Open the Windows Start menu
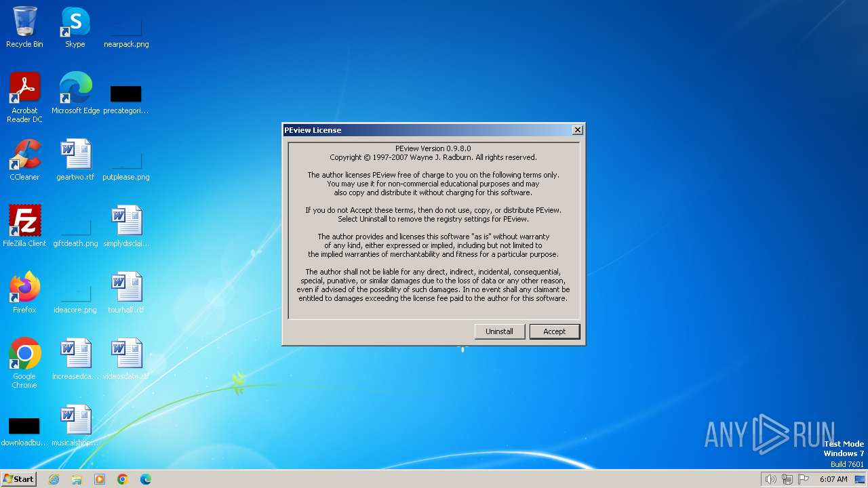The height and width of the screenshot is (488, 868). point(18,479)
